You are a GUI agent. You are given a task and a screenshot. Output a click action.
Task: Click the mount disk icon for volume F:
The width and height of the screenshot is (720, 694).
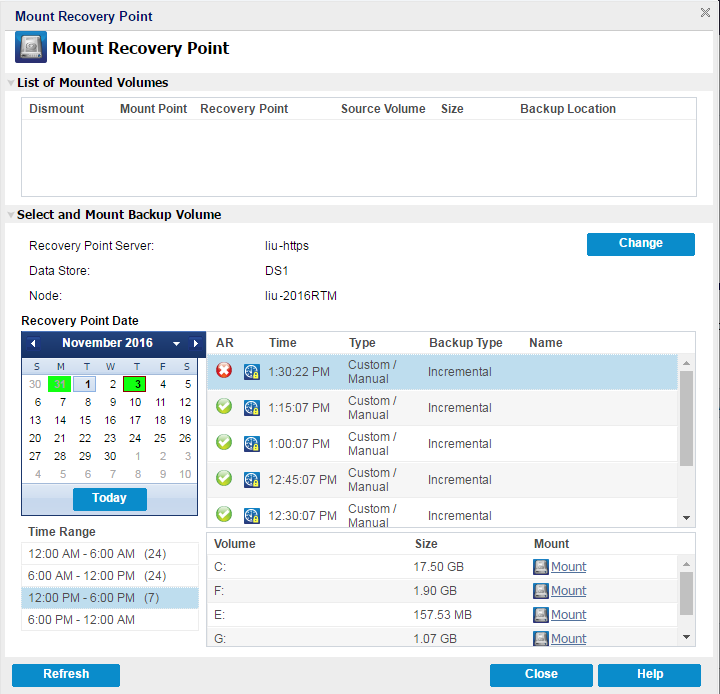pyautogui.click(x=541, y=591)
